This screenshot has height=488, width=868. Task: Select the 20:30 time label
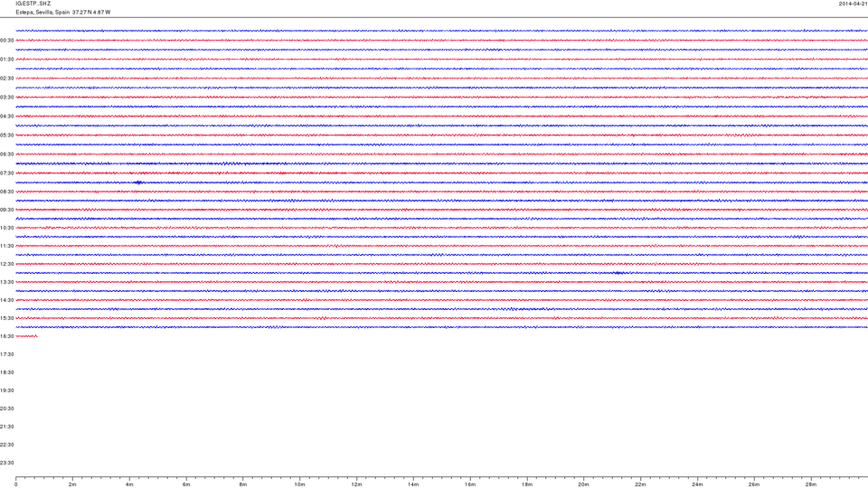coord(6,408)
